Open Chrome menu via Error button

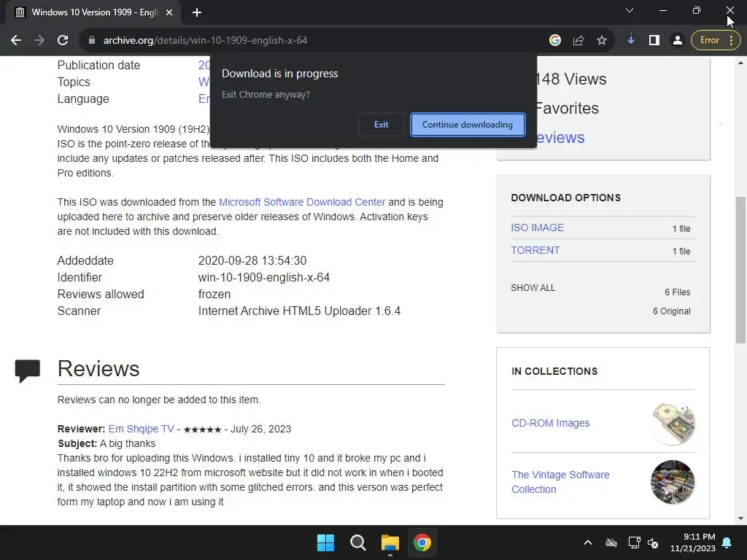coord(716,41)
